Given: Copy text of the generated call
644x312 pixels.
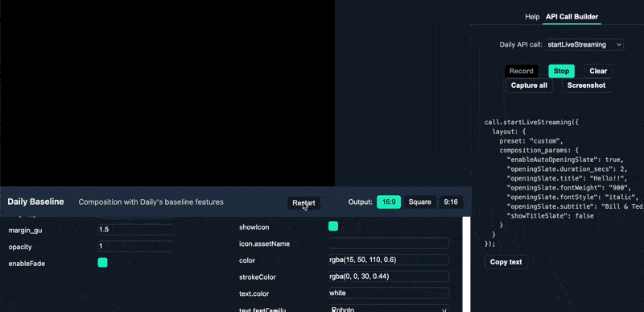Looking at the screenshot, I should point(506,262).
